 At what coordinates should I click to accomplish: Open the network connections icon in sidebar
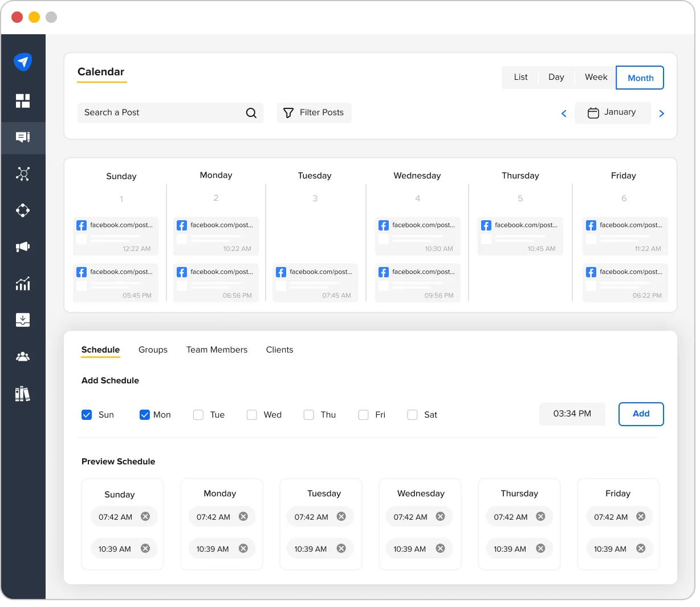(23, 173)
